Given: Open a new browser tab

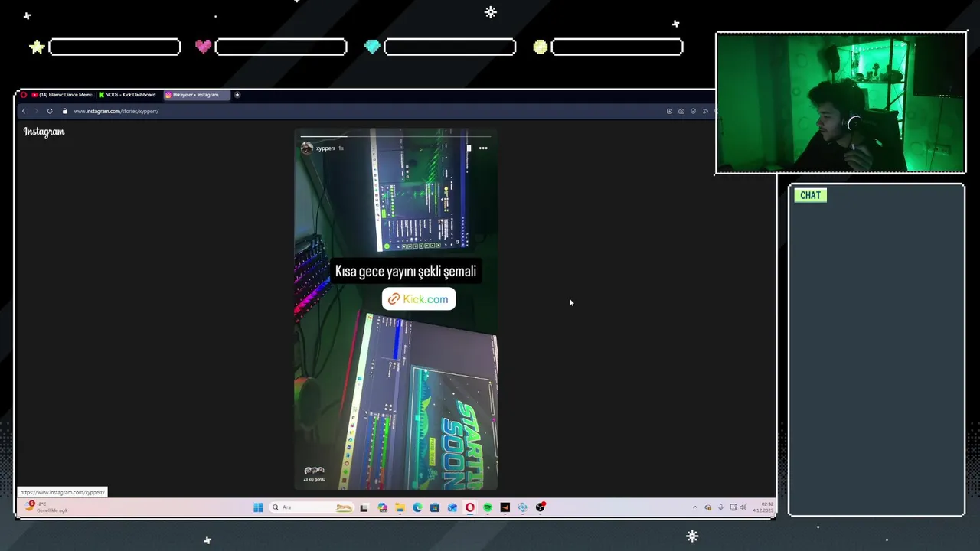Looking at the screenshot, I should (237, 95).
